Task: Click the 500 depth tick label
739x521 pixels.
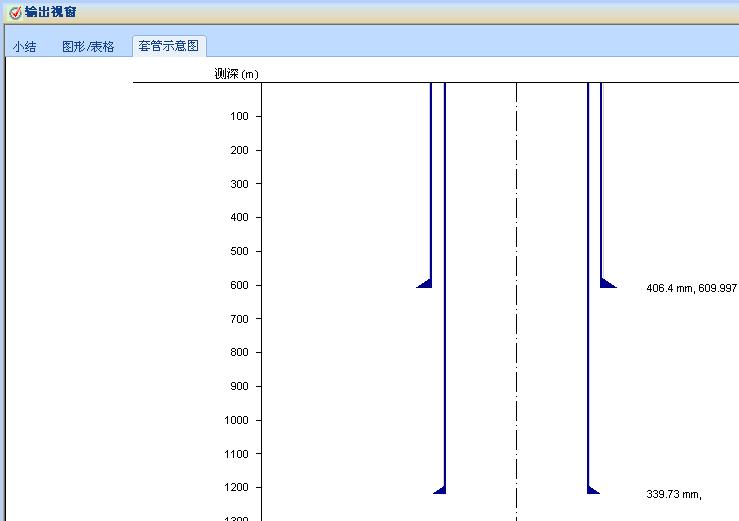Action: tap(239, 251)
